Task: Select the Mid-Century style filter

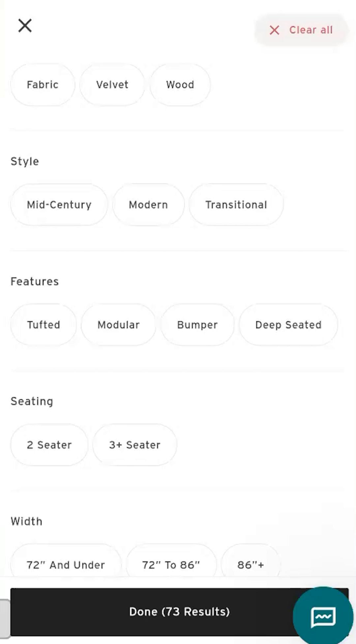Action: click(x=59, y=204)
